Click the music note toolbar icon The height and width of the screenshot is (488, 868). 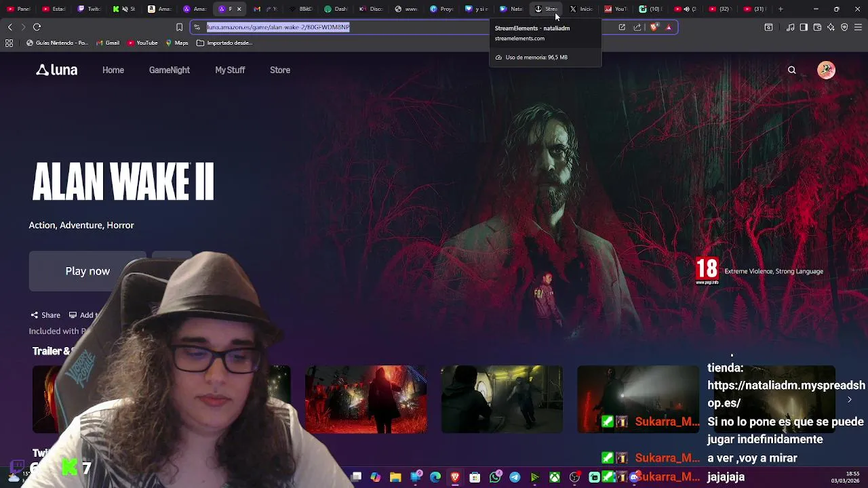pos(790,27)
